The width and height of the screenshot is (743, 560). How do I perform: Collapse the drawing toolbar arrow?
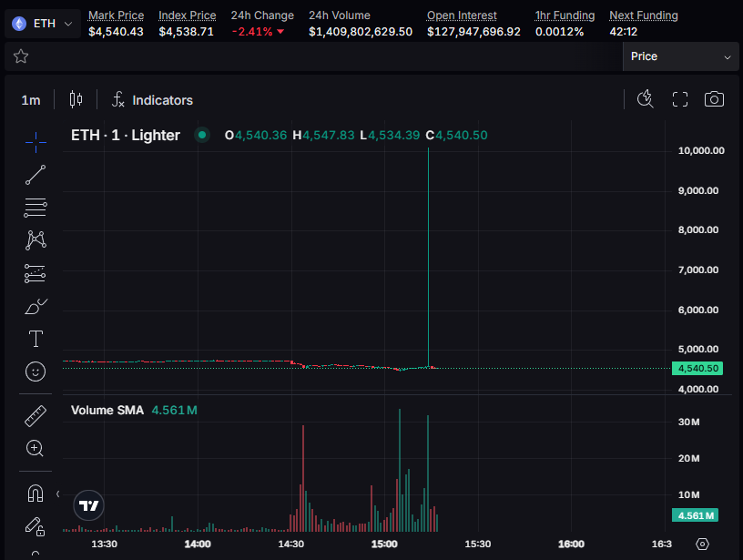[x=57, y=494]
